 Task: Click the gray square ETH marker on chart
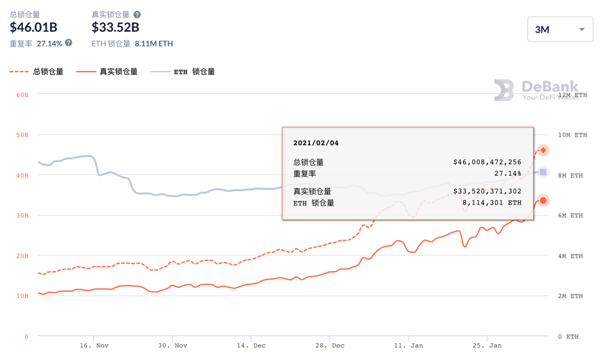tap(543, 172)
